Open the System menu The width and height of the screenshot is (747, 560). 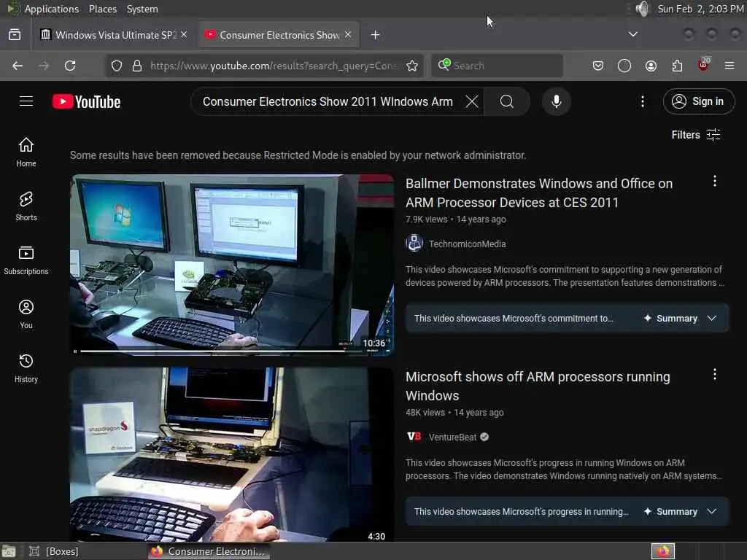point(142,9)
